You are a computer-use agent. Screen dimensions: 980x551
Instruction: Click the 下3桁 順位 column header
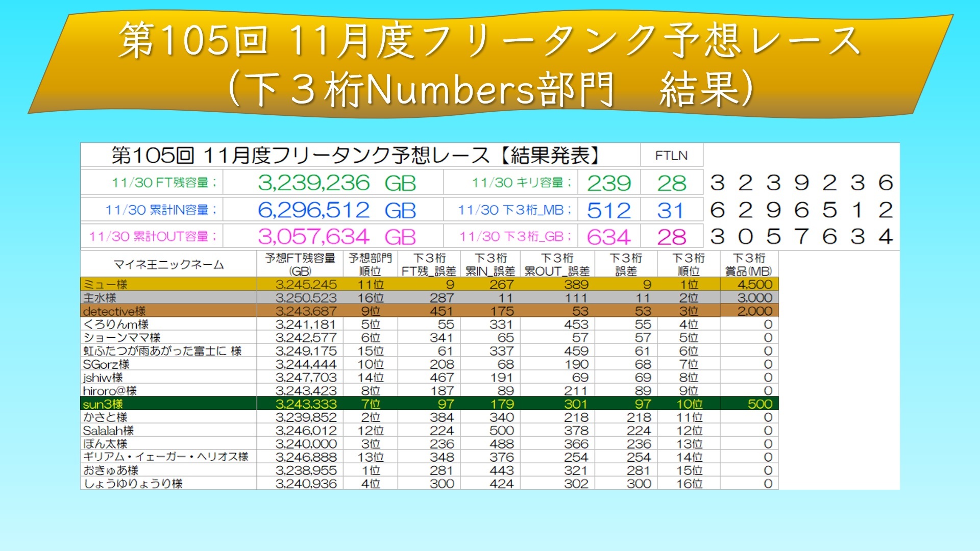click(688, 264)
